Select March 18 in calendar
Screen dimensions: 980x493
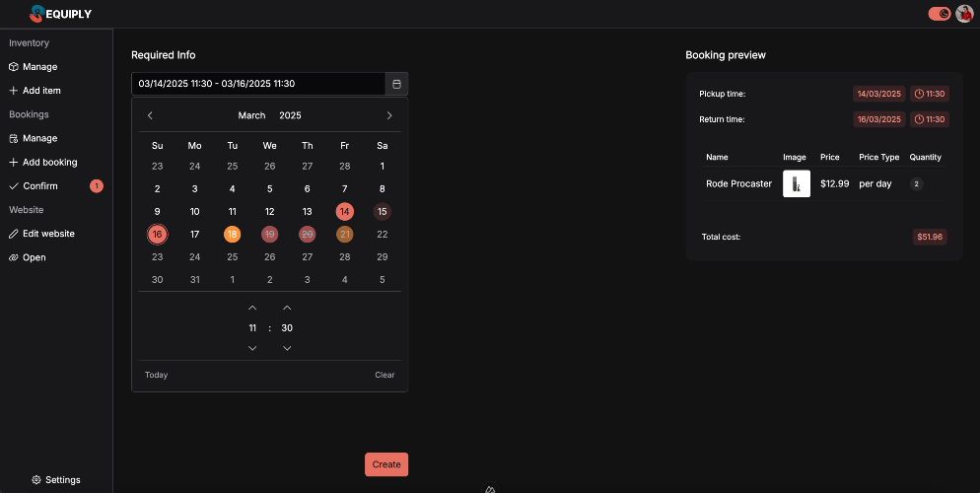(232, 235)
